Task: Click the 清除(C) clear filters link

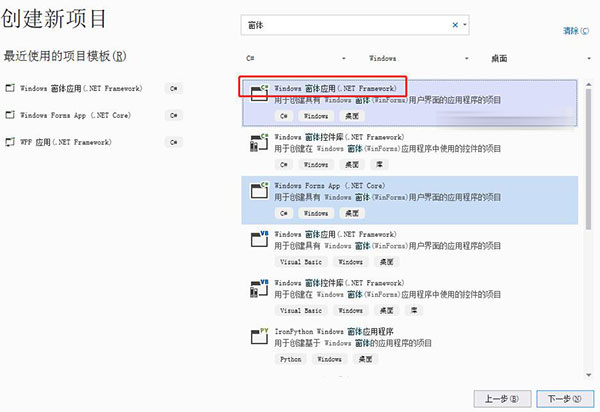Action: [576, 31]
